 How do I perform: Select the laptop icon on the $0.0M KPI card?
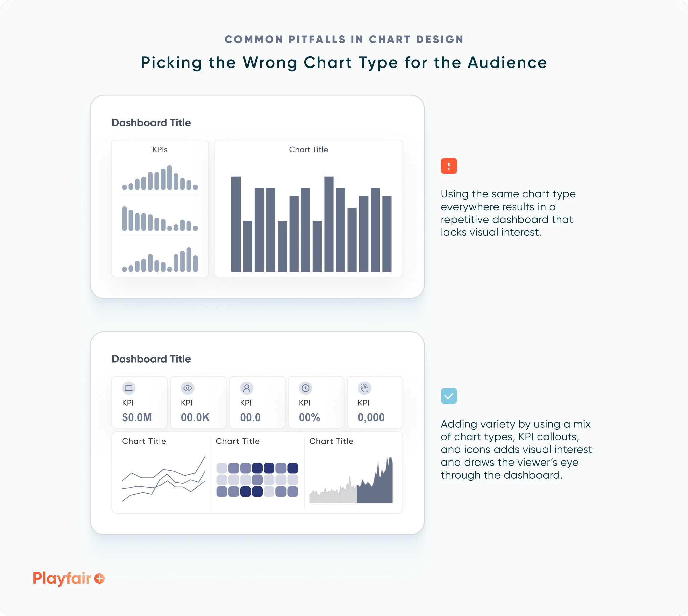pos(129,389)
